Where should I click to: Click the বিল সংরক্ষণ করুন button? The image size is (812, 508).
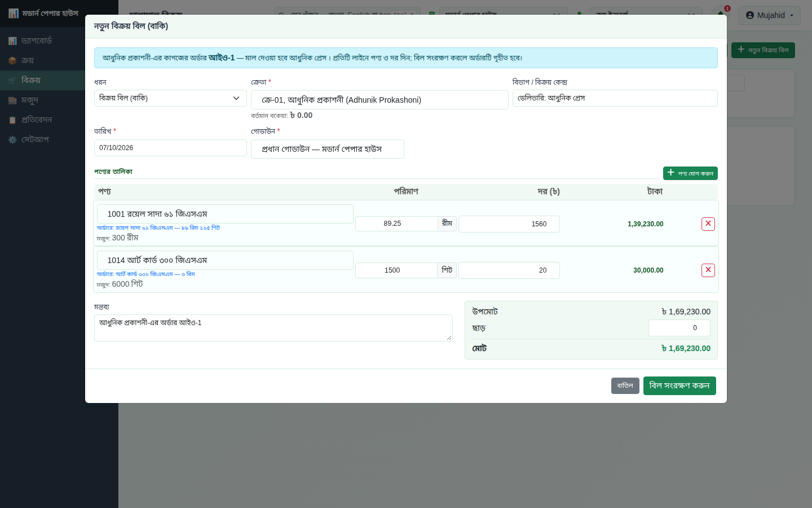pos(679,386)
